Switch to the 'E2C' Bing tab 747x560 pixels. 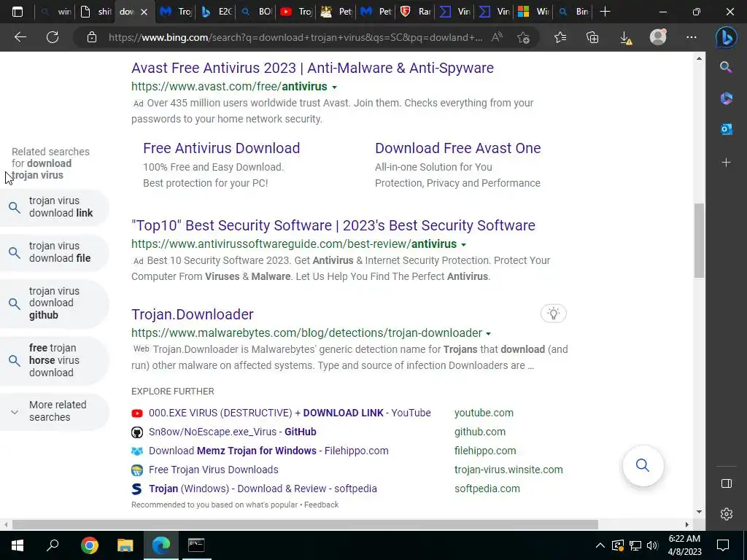(x=217, y=12)
